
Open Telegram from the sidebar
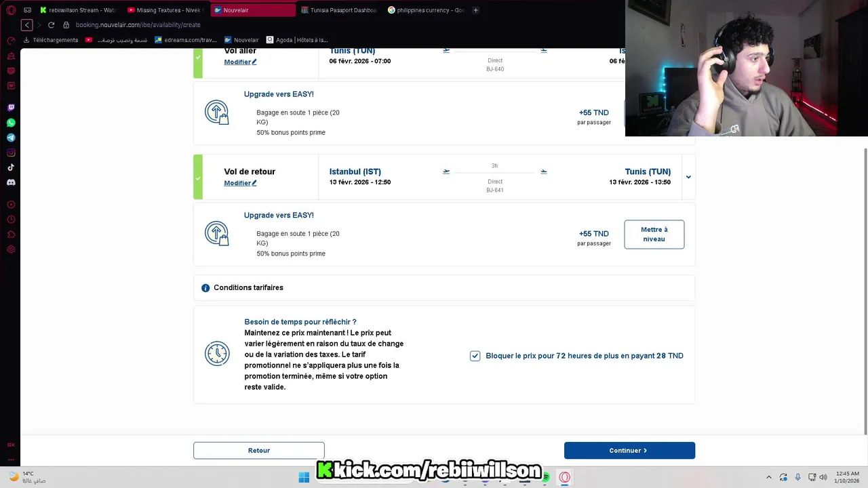click(x=11, y=138)
